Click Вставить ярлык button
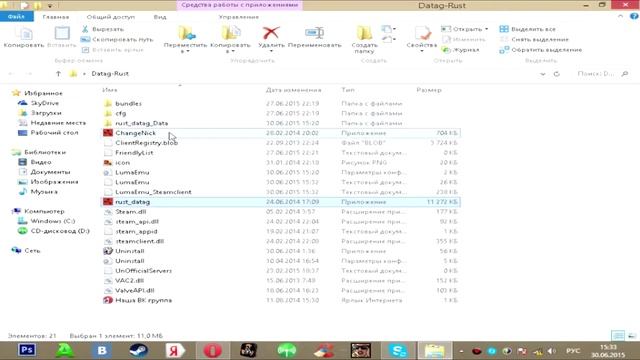Screen dimensions: 640x360 (x=113, y=50)
